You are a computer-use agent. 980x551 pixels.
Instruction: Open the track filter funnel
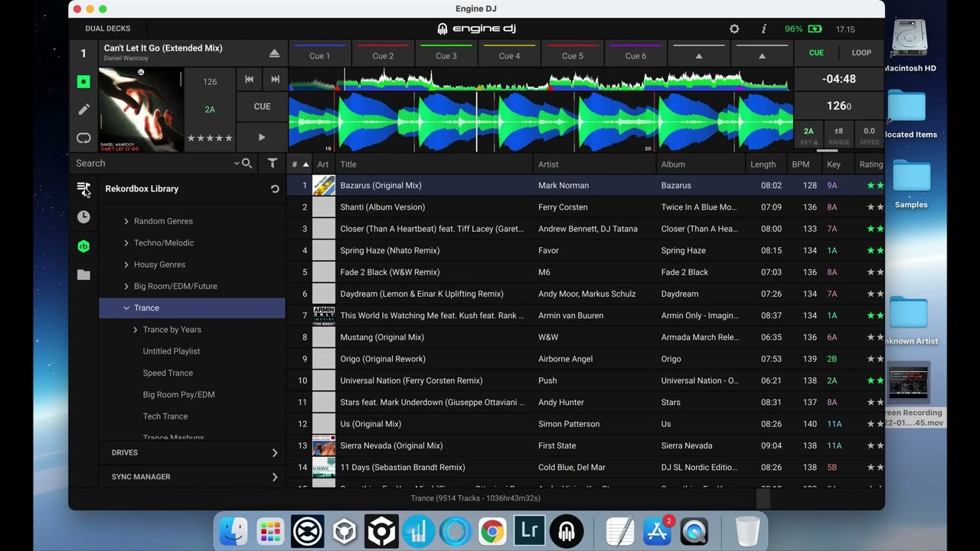click(273, 163)
